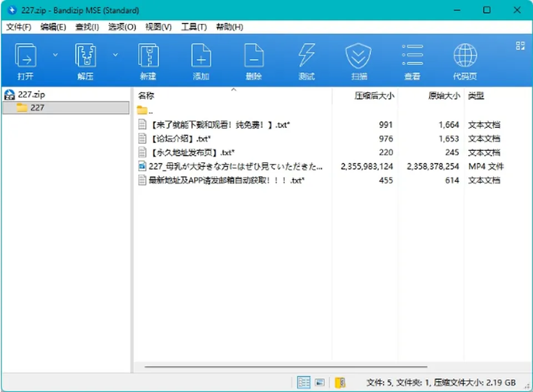
Task: Expand the dropdown arrow beside 打开
Action: (x=55, y=55)
